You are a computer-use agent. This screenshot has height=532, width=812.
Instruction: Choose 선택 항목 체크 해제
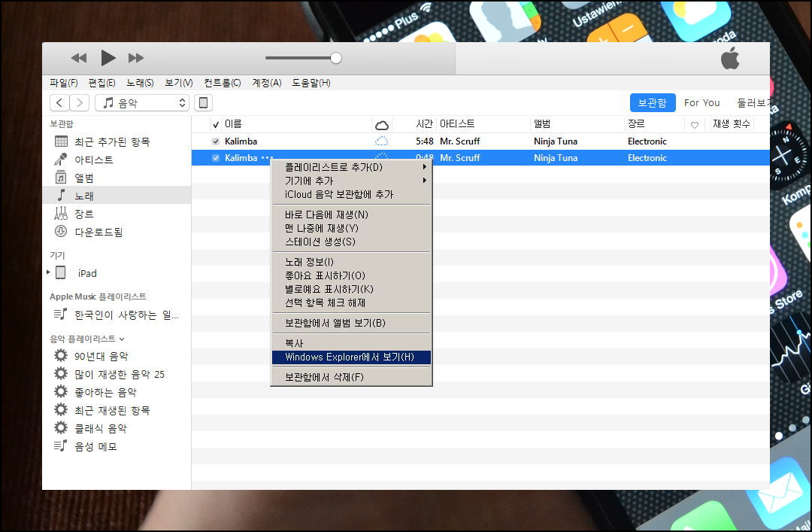pyautogui.click(x=352, y=302)
